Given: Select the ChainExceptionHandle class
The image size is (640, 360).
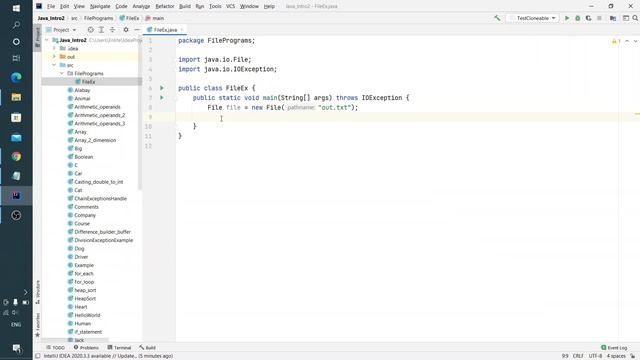Looking at the screenshot, I should [x=100, y=198].
